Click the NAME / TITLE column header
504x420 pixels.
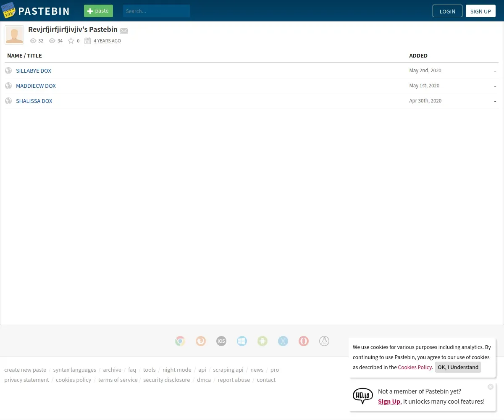[x=24, y=55]
